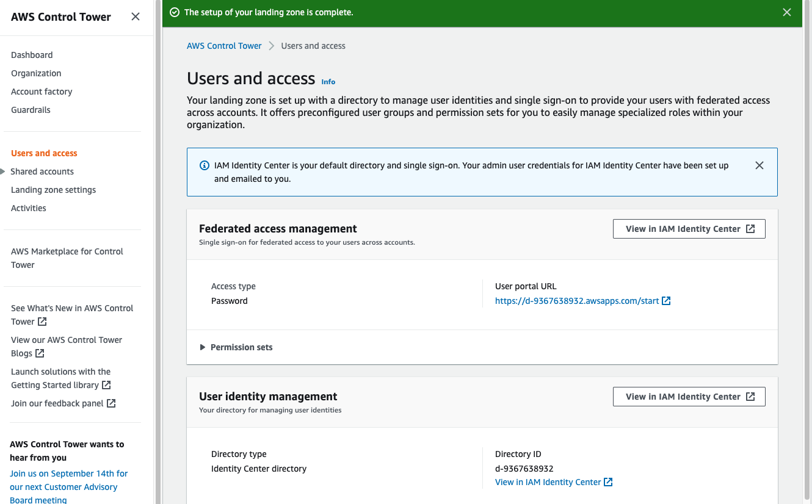The image size is (812, 504).
Task: Click the external link icon beside User portal URL
Action: pos(667,301)
